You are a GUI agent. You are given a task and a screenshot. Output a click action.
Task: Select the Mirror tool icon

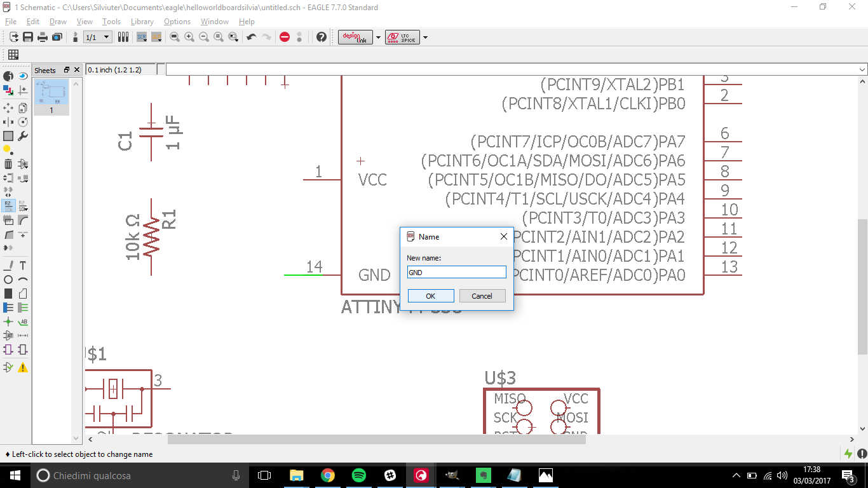pos(8,121)
